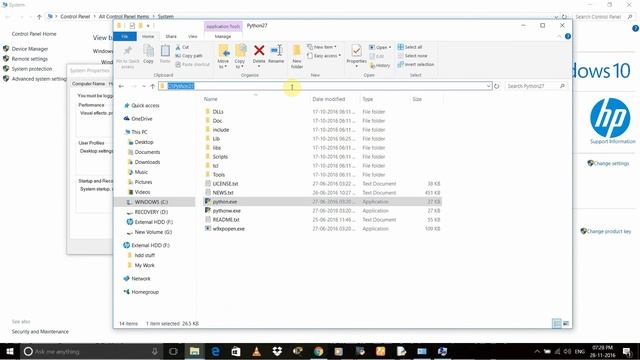This screenshot has height=360, width=640.
Task: Choose Paste shortcut in ribbon
Action: [192, 64]
